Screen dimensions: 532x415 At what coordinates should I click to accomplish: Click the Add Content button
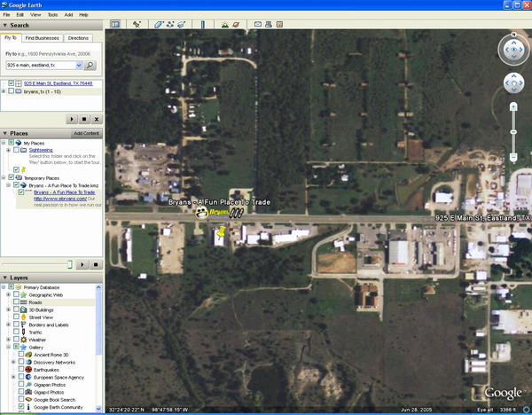click(x=87, y=133)
